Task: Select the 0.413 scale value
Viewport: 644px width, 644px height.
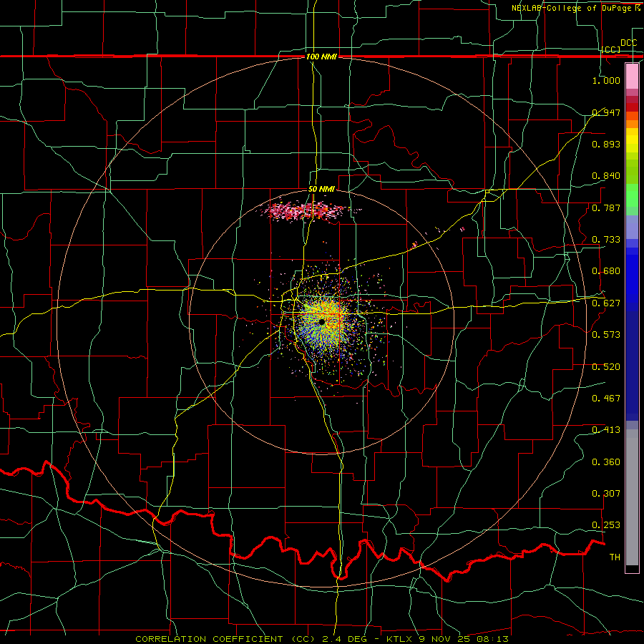Action: point(606,430)
